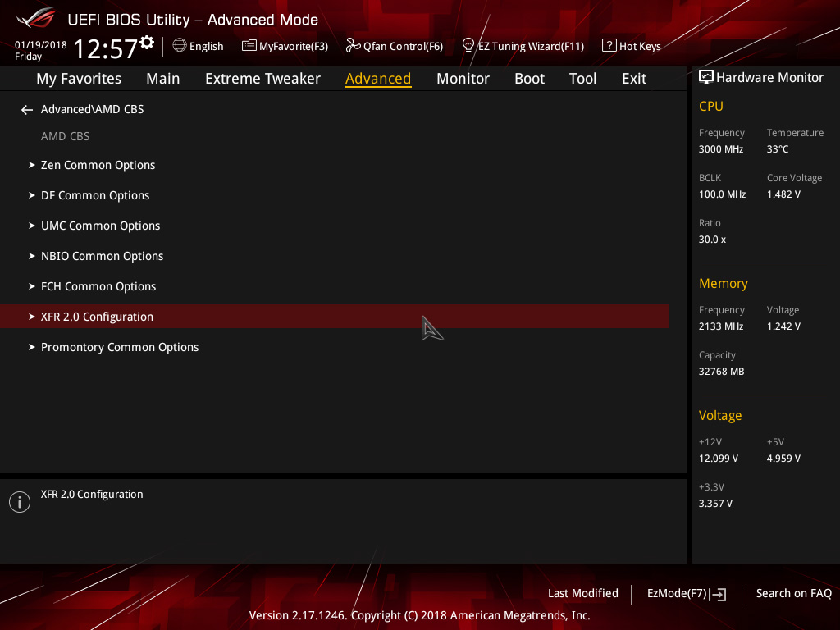Expand XFR 2.0 Configuration arrow
The width and height of the screenshot is (840, 630).
click(x=32, y=317)
